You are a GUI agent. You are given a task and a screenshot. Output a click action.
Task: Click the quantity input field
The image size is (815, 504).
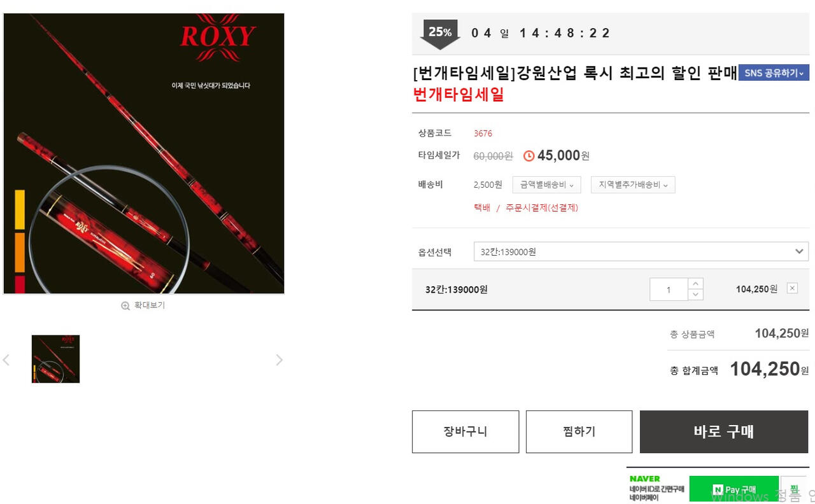point(669,290)
